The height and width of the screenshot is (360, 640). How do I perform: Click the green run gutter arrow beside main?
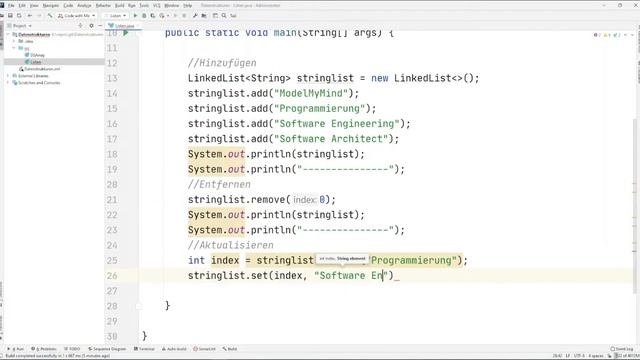[126, 33]
